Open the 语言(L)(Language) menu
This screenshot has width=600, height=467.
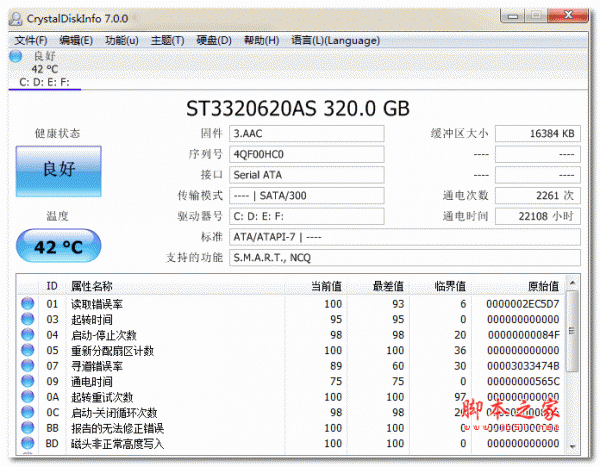point(335,40)
